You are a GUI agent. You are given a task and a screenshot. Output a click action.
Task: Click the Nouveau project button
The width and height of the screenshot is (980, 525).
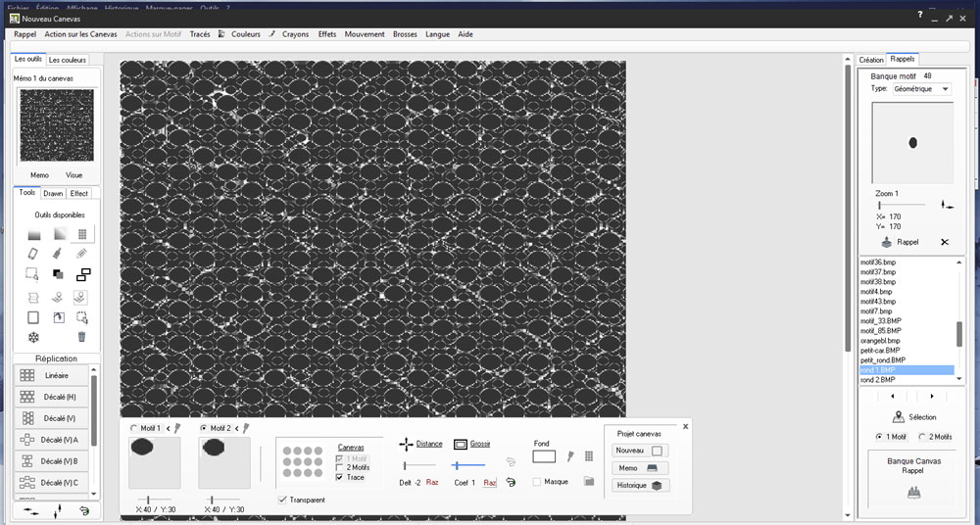coord(639,451)
